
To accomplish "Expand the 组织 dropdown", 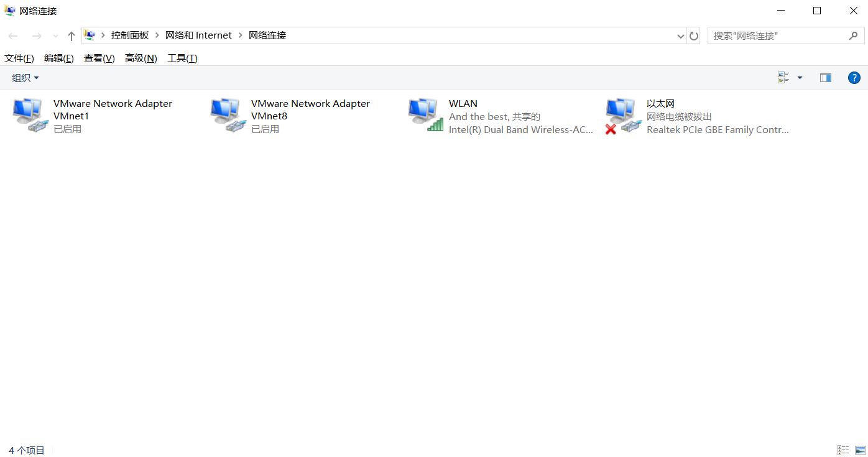I will click(x=25, y=78).
